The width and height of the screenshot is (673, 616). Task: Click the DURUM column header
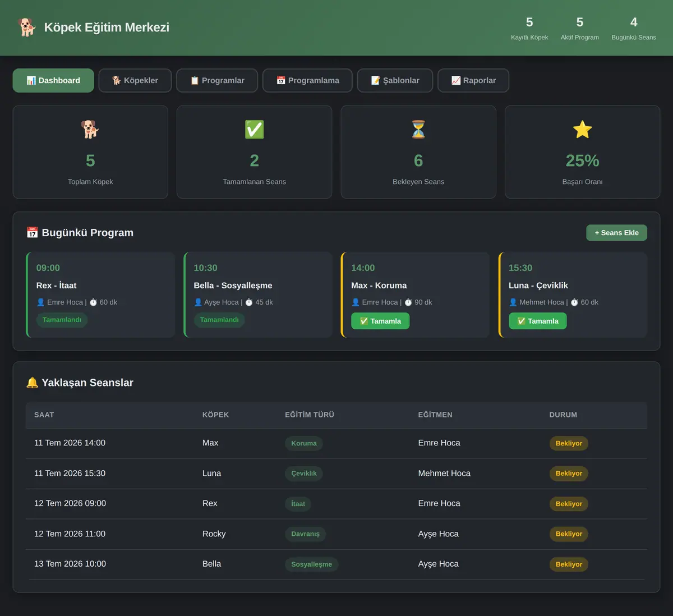click(x=563, y=415)
